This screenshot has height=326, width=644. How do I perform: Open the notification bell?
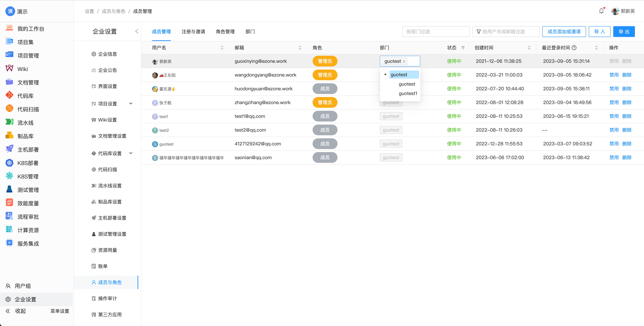coord(601,11)
